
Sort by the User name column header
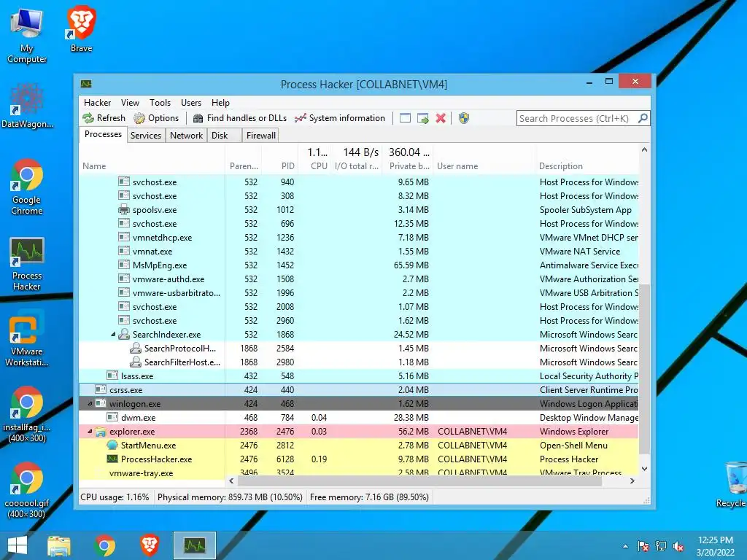[x=484, y=166]
